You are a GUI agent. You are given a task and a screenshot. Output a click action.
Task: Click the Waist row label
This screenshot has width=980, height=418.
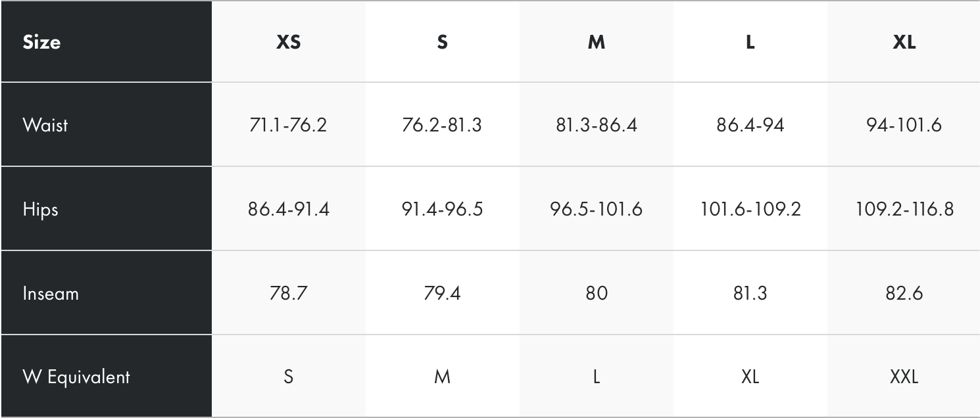pos(45,125)
